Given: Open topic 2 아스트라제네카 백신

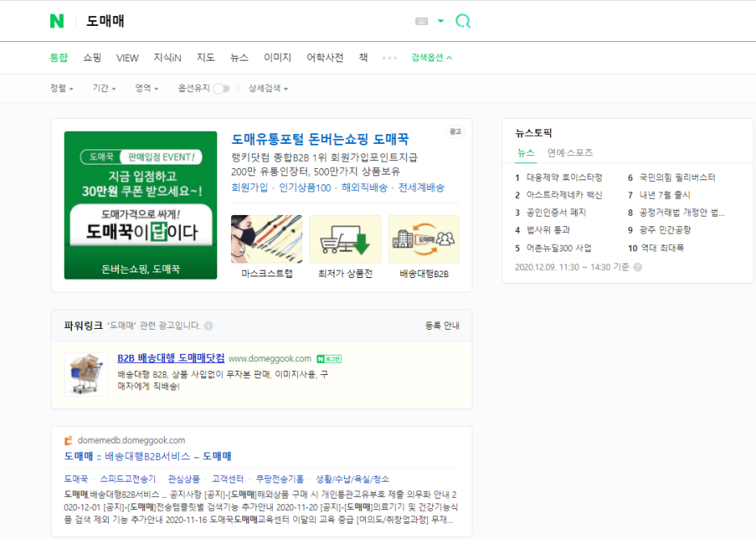Looking at the screenshot, I should pos(564,195).
